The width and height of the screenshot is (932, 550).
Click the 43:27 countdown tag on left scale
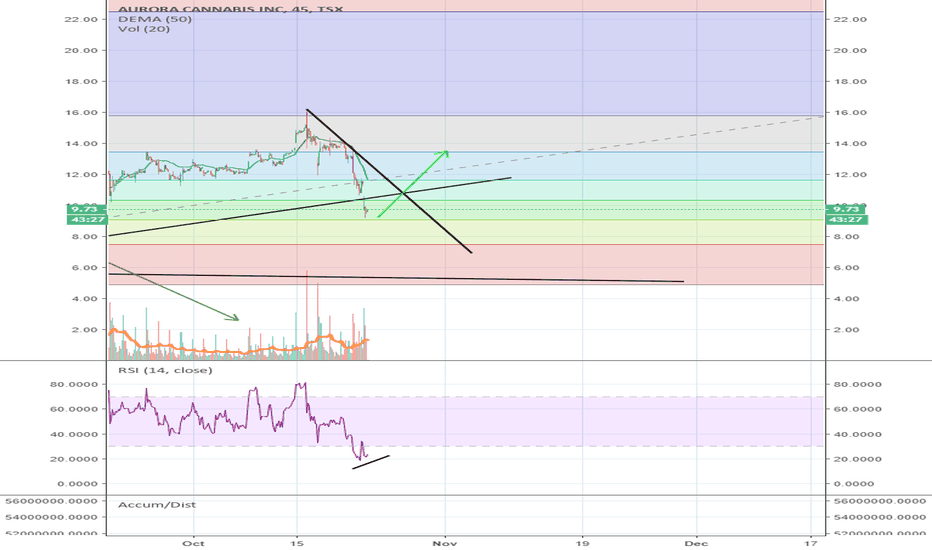pos(87,219)
